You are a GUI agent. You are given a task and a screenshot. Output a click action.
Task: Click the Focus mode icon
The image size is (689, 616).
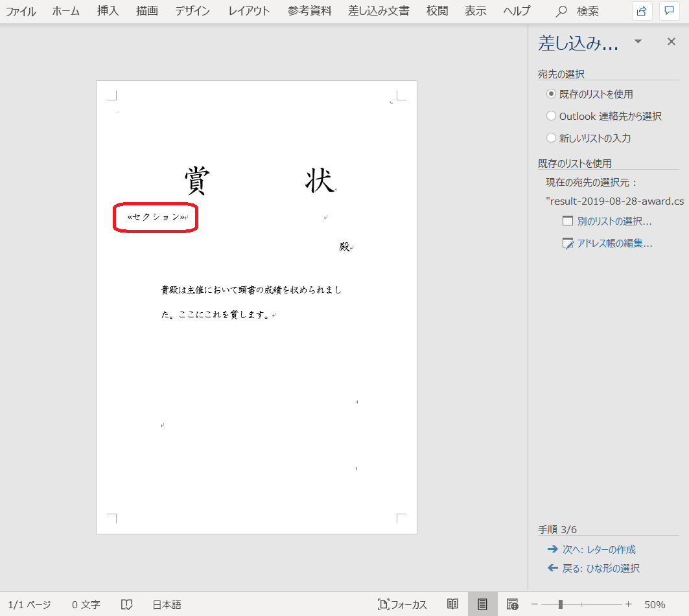point(384,604)
